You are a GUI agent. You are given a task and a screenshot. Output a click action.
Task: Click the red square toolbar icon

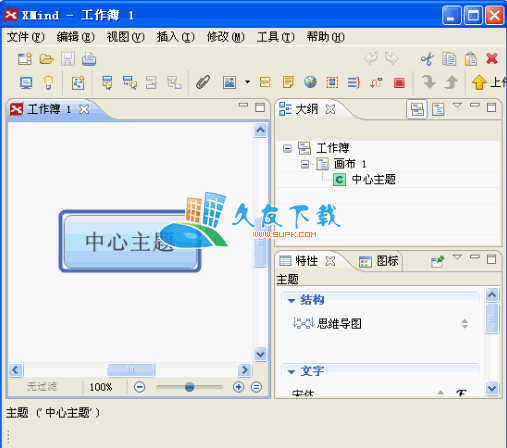399,83
